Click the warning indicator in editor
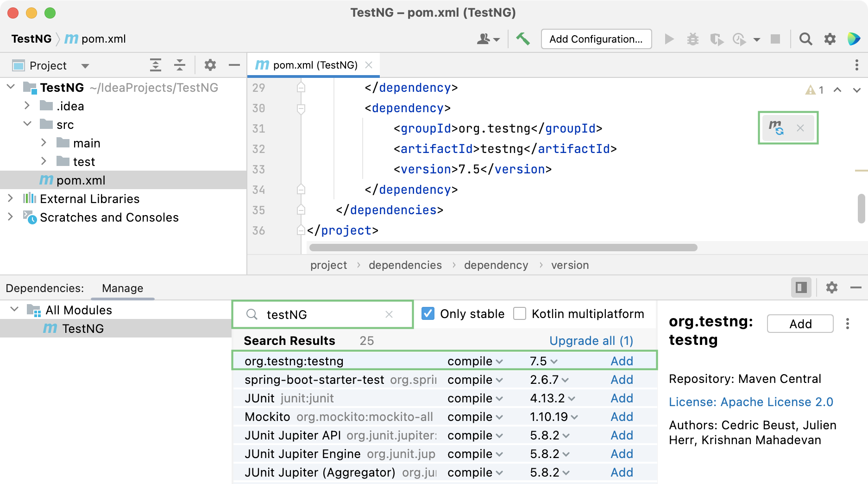 point(815,90)
